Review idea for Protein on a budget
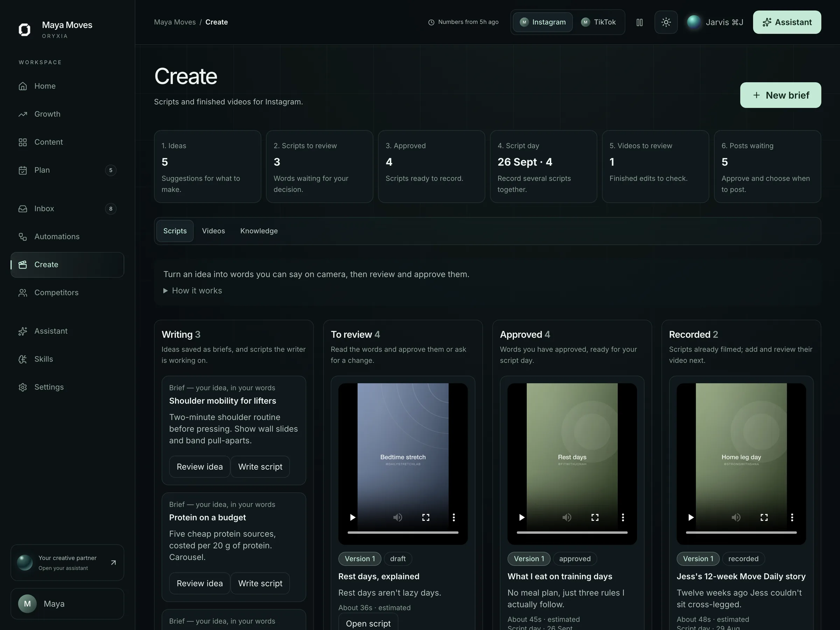Image resolution: width=840 pixels, height=630 pixels. coord(200,584)
